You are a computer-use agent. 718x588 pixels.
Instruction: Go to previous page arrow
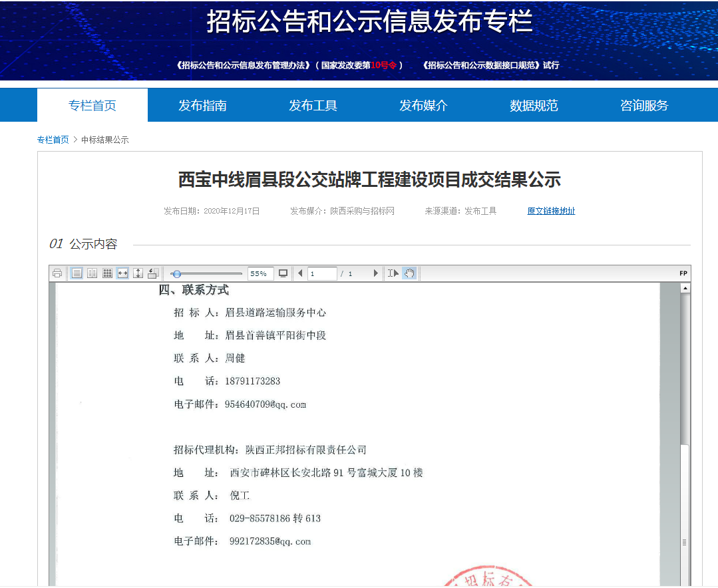pos(300,273)
